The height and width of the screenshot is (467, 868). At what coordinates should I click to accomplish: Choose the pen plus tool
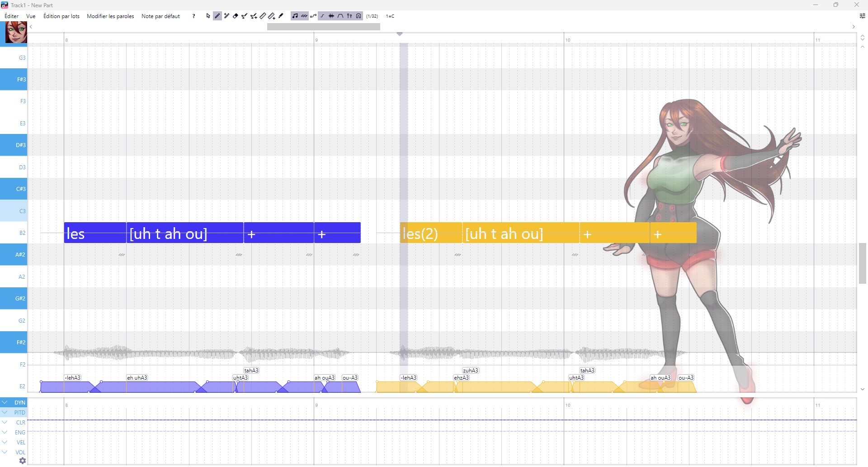[226, 16]
